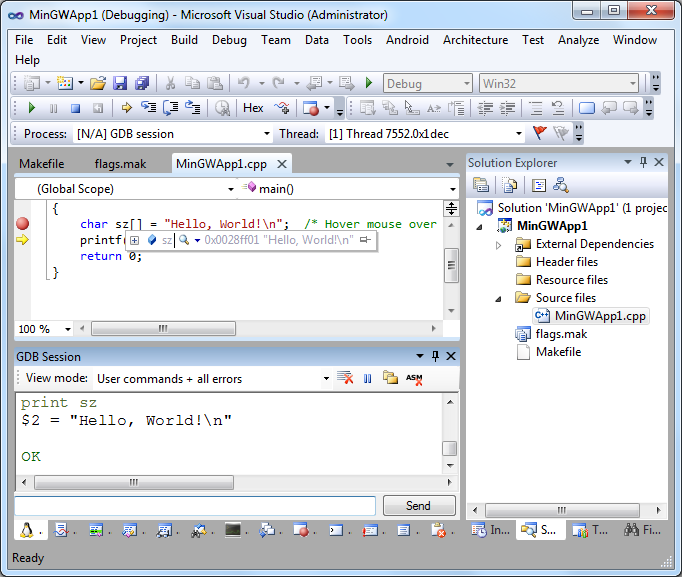Open the Tools menu
This screenshot has width=682, height=577.
(358, 40)
